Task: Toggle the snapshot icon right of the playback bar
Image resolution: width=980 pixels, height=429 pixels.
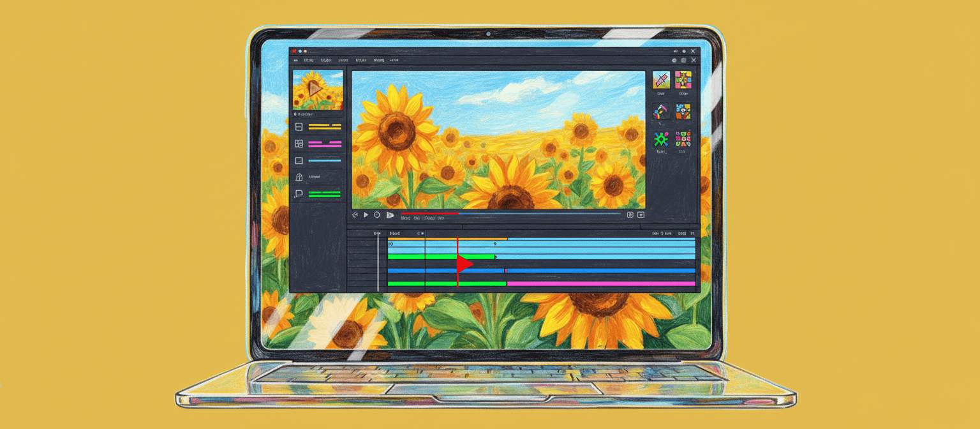Action: pyautogui.click(x=629, y=214)
